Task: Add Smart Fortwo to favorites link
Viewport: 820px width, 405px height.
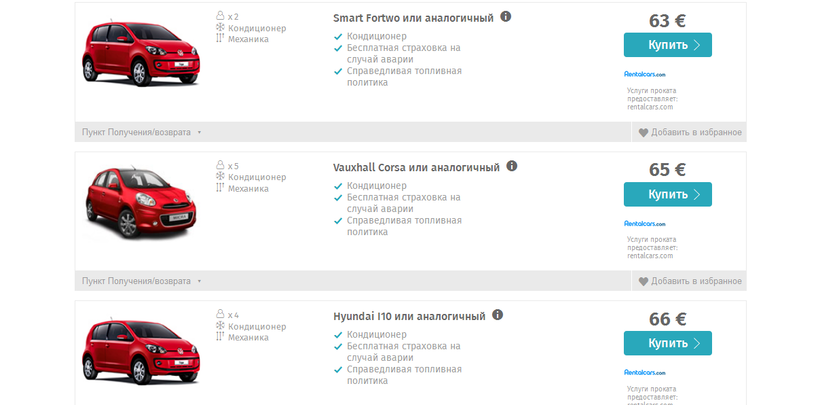Action: 696,132
